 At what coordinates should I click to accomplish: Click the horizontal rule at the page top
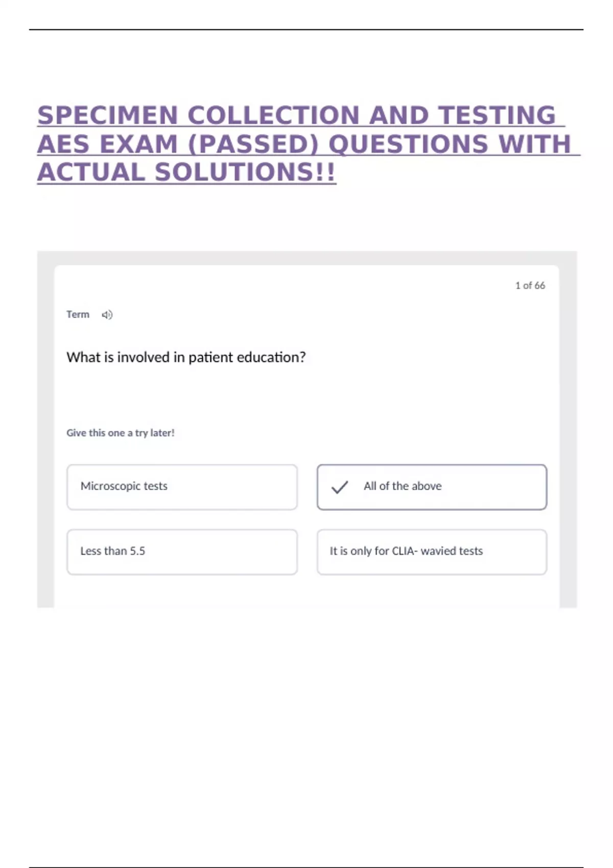click(306, 30)
